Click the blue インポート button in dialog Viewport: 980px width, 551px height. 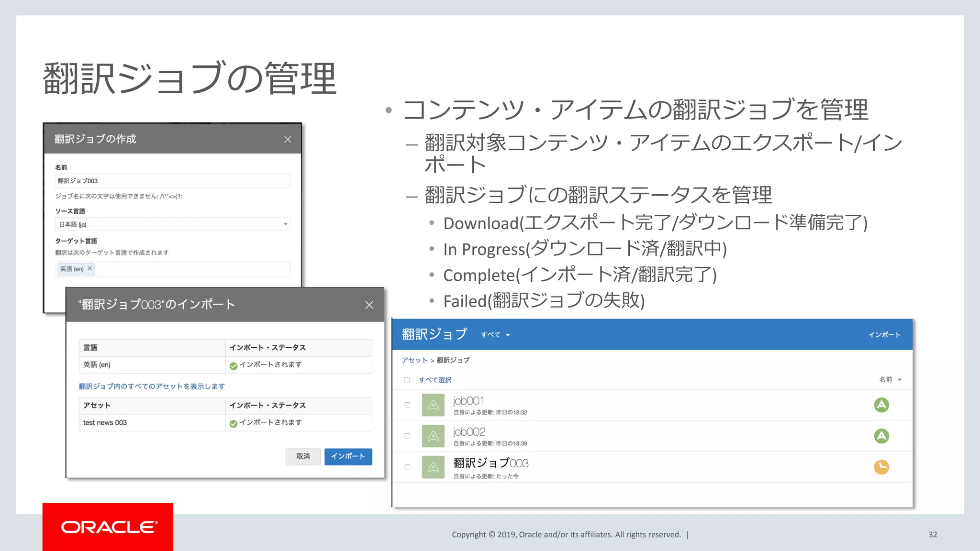tap(348, 456)
